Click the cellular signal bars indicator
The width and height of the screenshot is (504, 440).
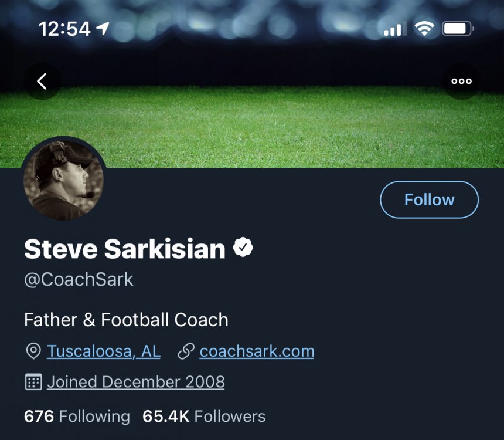(x=396, y=29)
